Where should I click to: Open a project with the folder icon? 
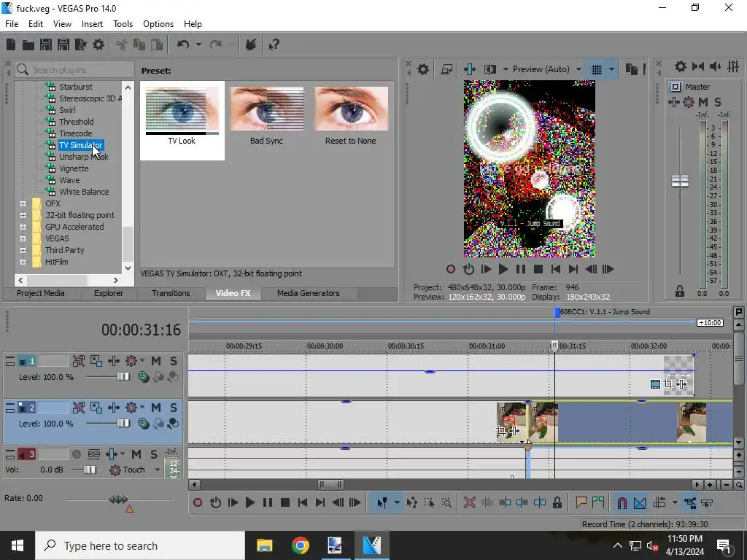click(x=28, y=44)
